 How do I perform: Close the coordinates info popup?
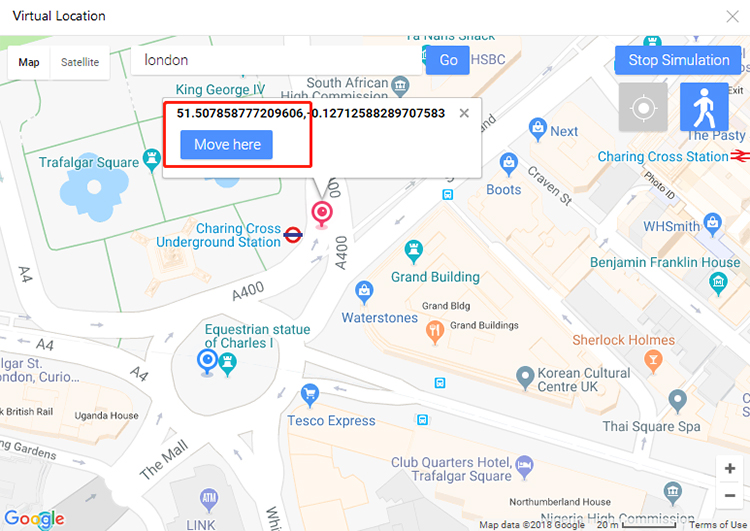(464, 113)
